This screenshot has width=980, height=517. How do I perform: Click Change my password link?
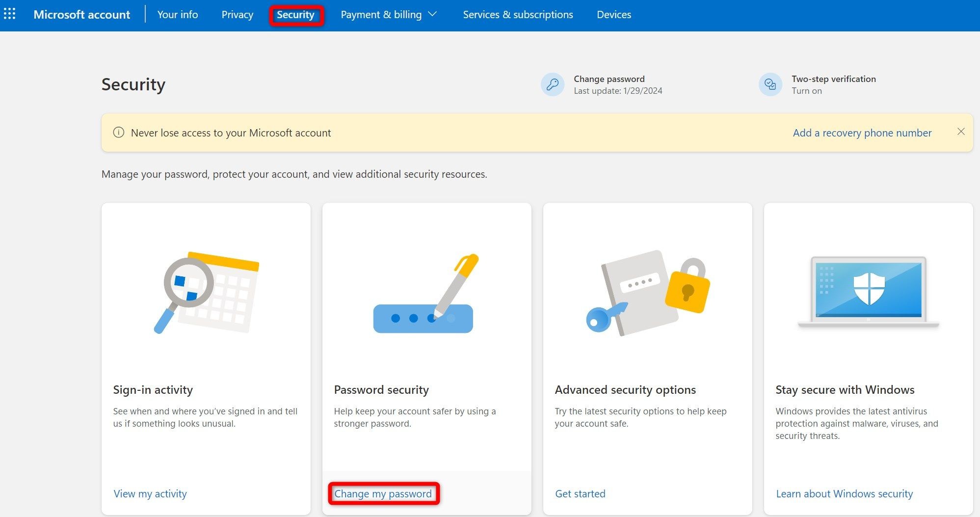point(383,493)
